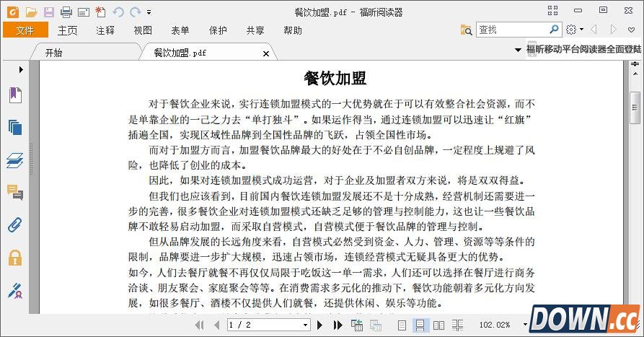Open the Comments panel
The image size is (644, 337).
pos(15,193)
